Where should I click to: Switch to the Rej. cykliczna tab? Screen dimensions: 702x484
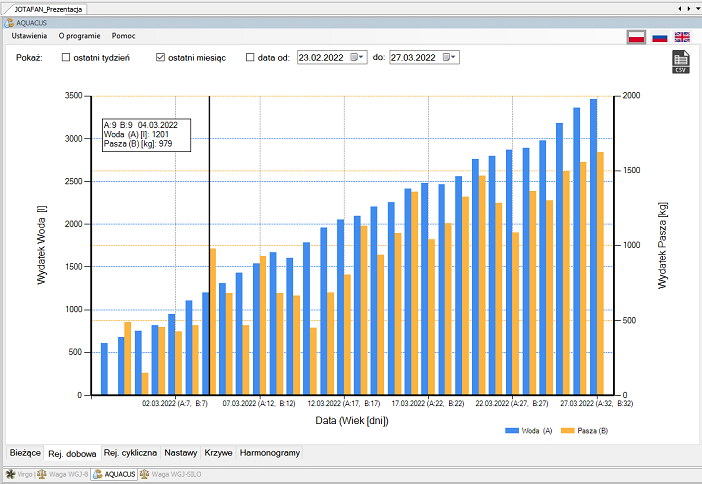pyautogui.click(x=130, y=453)
